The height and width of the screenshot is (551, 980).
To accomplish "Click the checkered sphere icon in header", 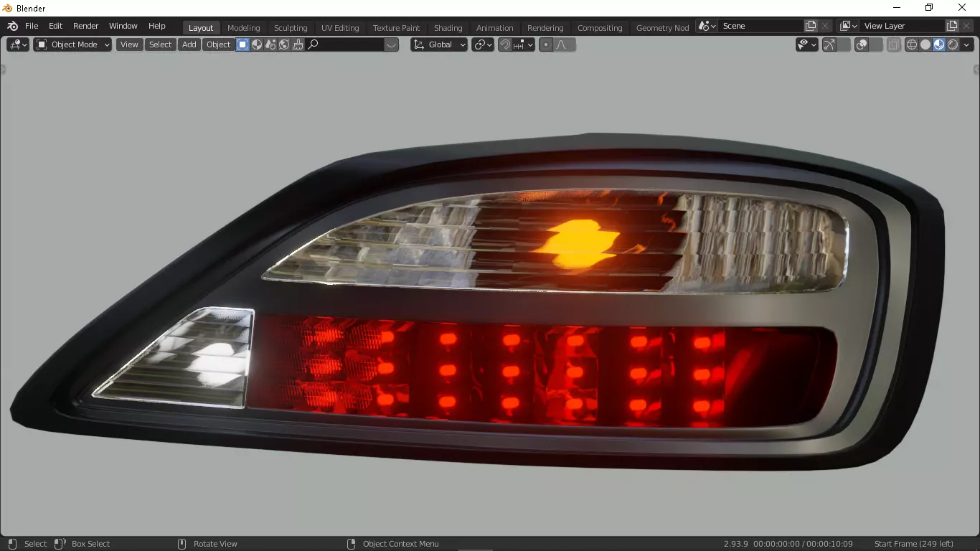I will [257, 44].
